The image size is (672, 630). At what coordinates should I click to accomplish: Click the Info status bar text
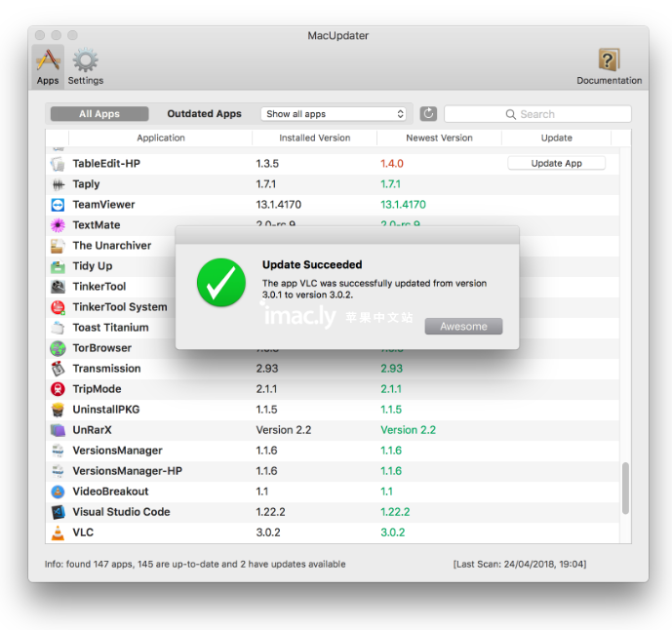(195, 565)
